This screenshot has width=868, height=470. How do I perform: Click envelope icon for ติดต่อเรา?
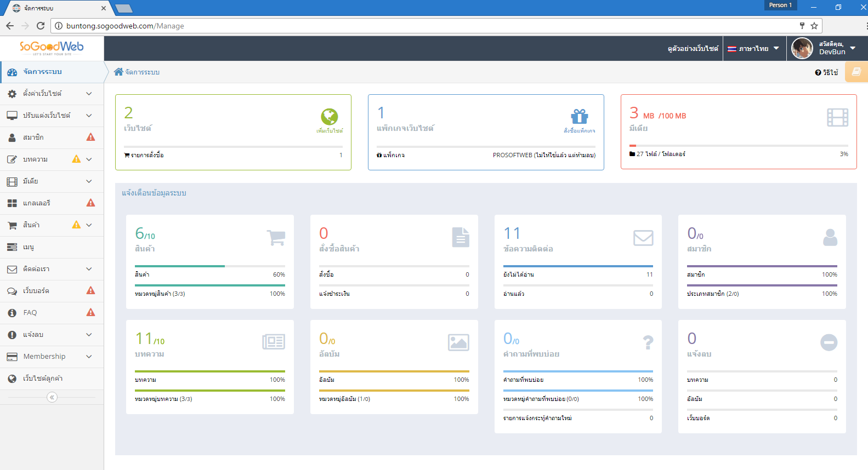pos(12,269)
